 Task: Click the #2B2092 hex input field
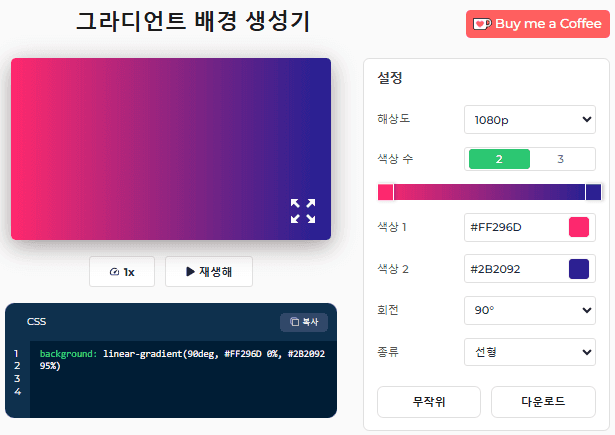(x=514, y=269)
